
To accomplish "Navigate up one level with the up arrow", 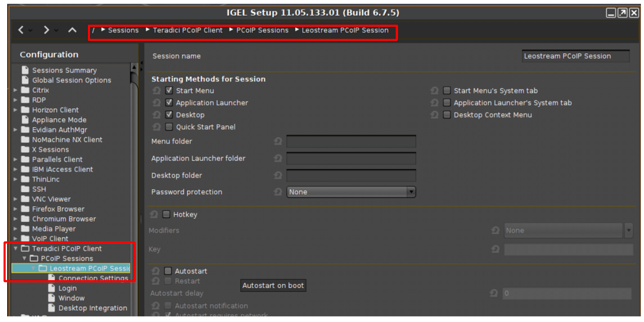I will click(x=72, y=30).
